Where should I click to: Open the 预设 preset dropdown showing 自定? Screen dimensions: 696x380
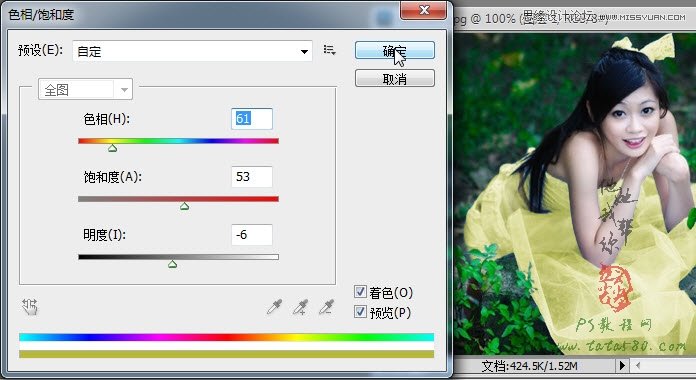(x=192, y=51)
